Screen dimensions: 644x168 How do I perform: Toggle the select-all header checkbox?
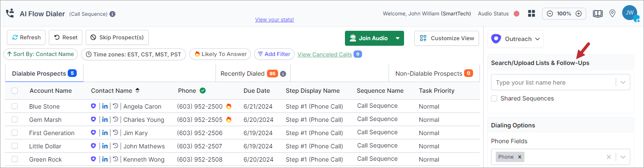(15, 91)
